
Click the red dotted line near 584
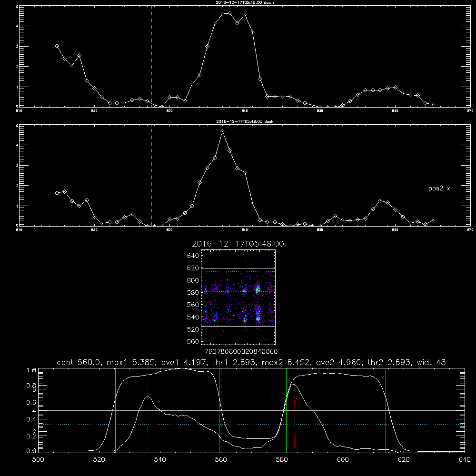[x=295, y=410]
